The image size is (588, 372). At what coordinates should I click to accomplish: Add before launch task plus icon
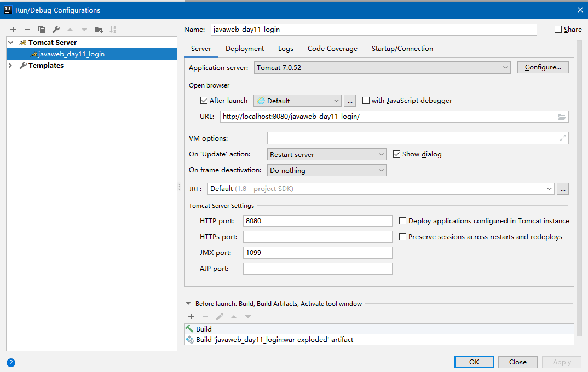click(191, 317)
